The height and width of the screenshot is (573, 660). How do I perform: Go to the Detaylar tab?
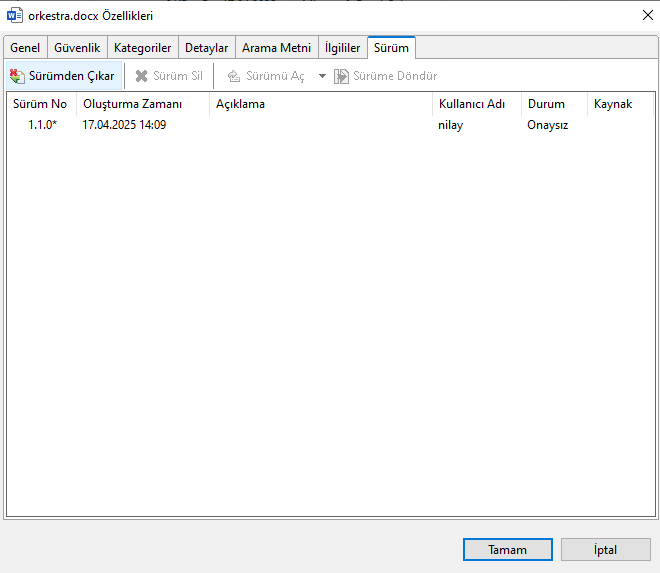click(207, 48)
